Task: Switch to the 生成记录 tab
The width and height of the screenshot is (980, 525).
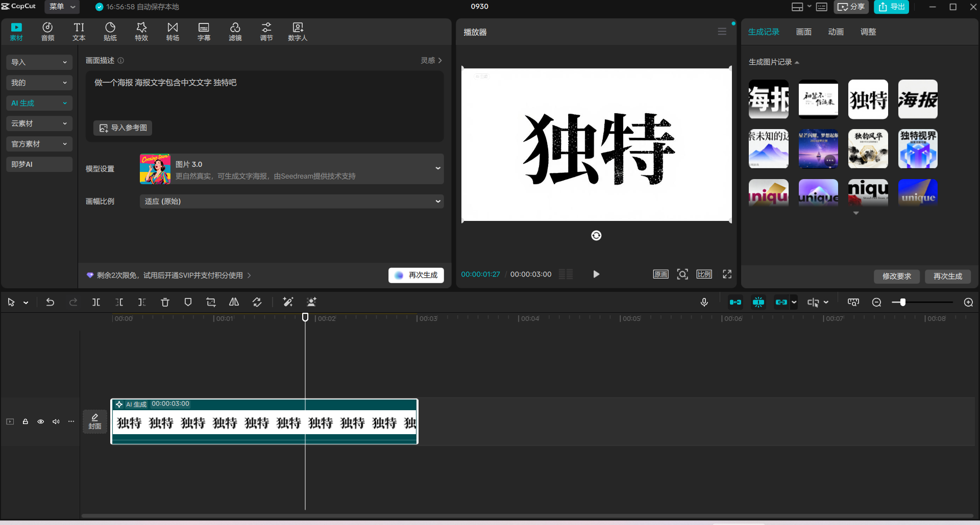Action: click(764, 32)
